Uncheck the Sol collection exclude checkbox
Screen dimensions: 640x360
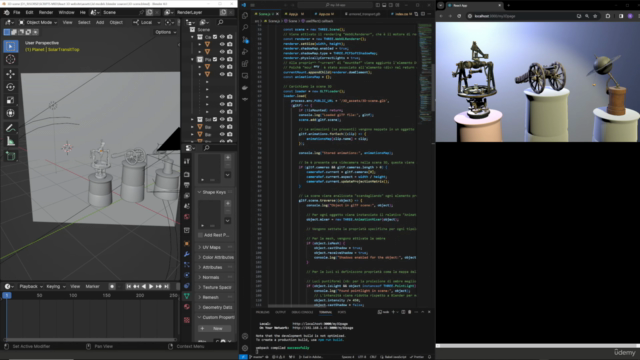click(215, 120)
